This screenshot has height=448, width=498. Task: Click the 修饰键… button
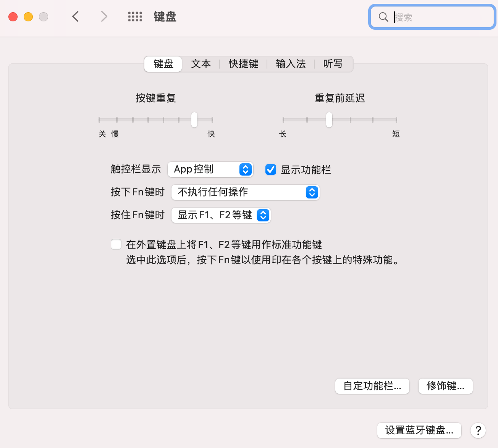[445, 386]
